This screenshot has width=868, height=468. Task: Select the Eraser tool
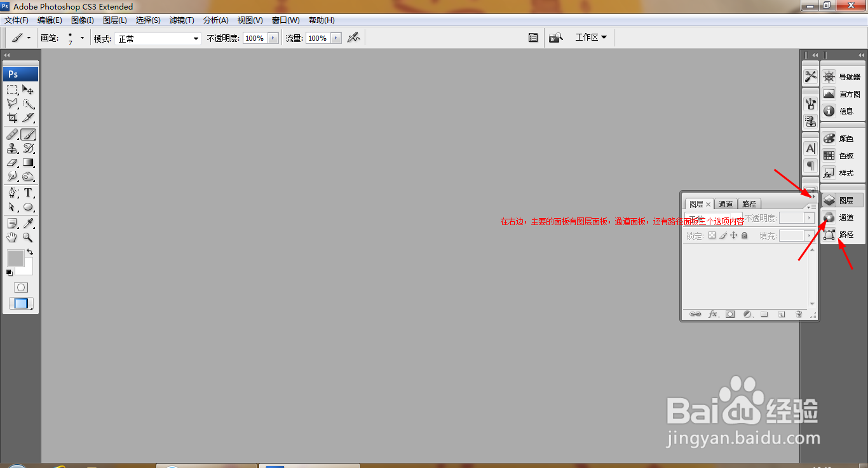click(12, 163)
